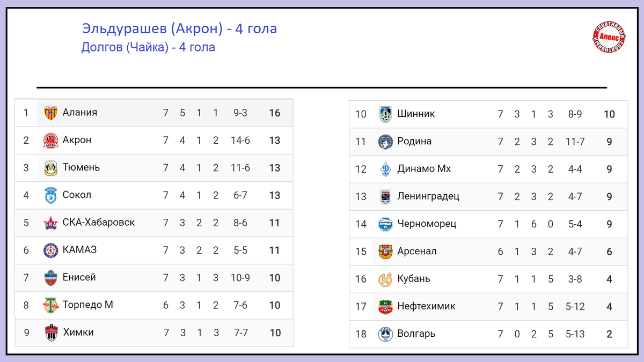This screenshot has height=362, width=644.
Task: Click the Сокол team logo
Action: point(50,195)
